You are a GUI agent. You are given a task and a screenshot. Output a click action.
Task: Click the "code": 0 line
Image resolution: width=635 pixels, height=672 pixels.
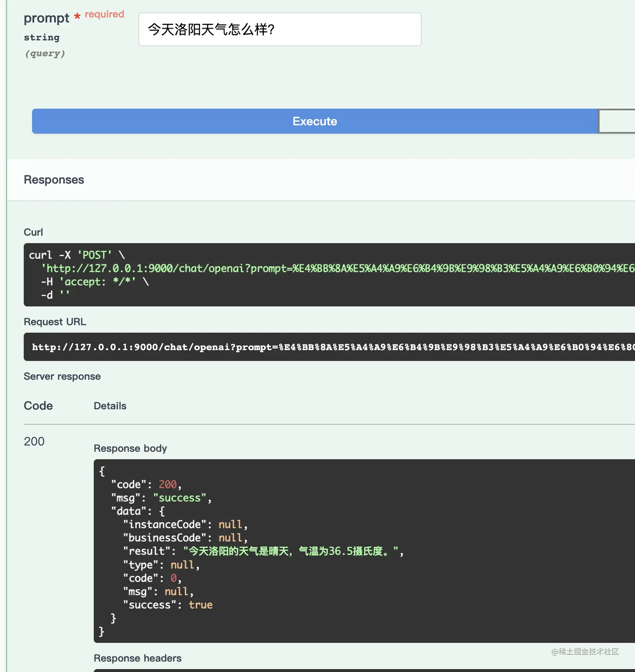[x=152, y=578]
